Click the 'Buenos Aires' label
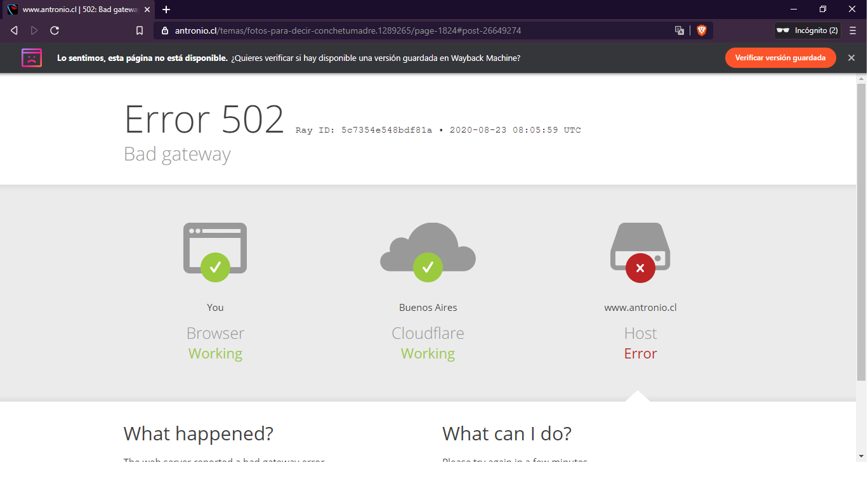868x486 pixels. [x=428, y=308]
